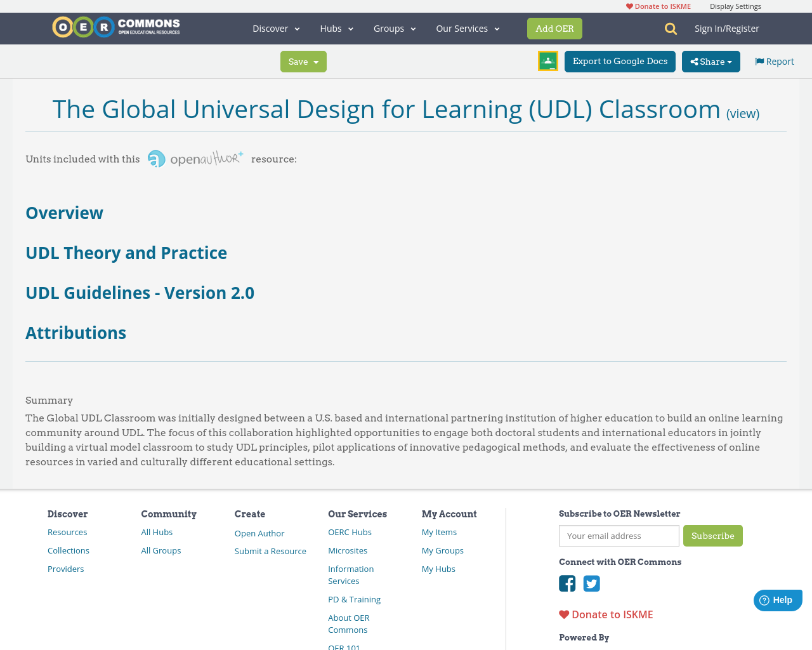The image size is (812, 650).
Task: Click the Subscribe button for the newsletter
Action: pyautogui.click(x=713, y=535)
